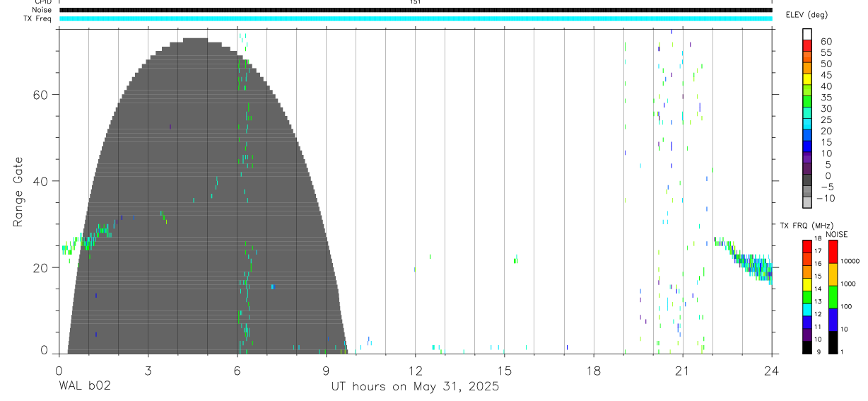Click the red swatch in ELEV colorbar
Viewport: 868px width, 401px height.
pyautogui.click(x=807, y=46)
